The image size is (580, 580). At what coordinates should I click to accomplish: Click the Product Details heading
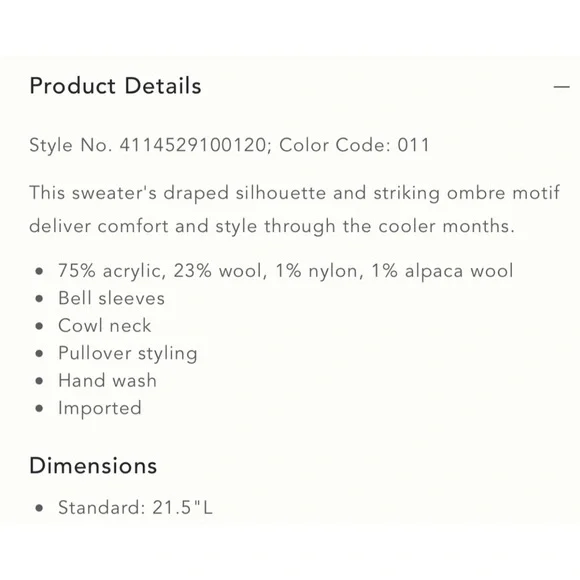click(x=115, y=86)
